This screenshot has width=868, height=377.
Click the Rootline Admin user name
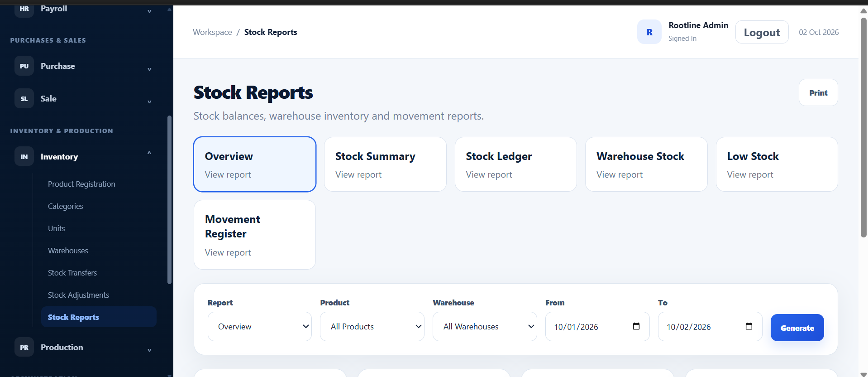click(x=698, y=25)
